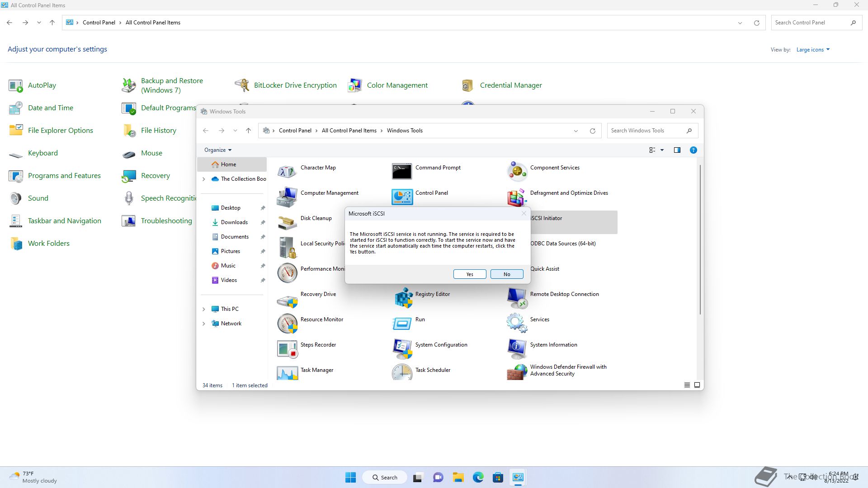Open the Organize dropdown menu
This screenshot has height=488, width=868.
[x=218, y=150]
